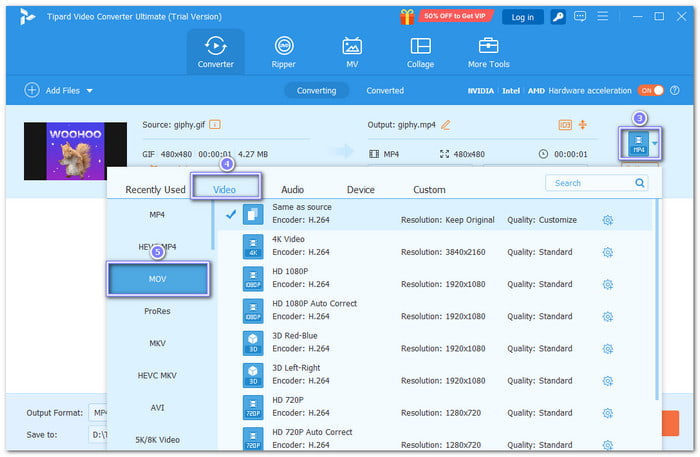700x457 pixels.
Task: Open settings gear for HD 1080P
Action: tap(608, 284)
